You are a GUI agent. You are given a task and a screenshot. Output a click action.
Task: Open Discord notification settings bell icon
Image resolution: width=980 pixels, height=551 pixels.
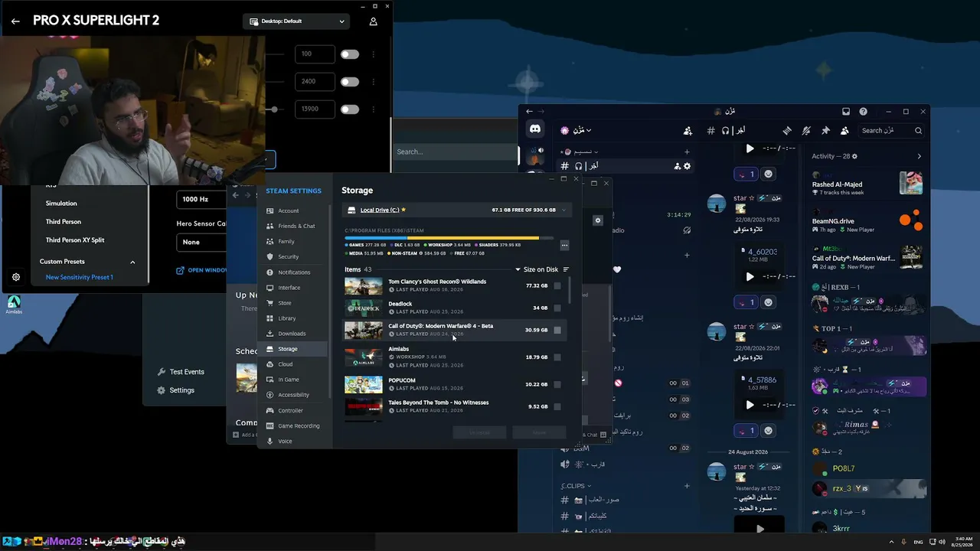(805, 131)
